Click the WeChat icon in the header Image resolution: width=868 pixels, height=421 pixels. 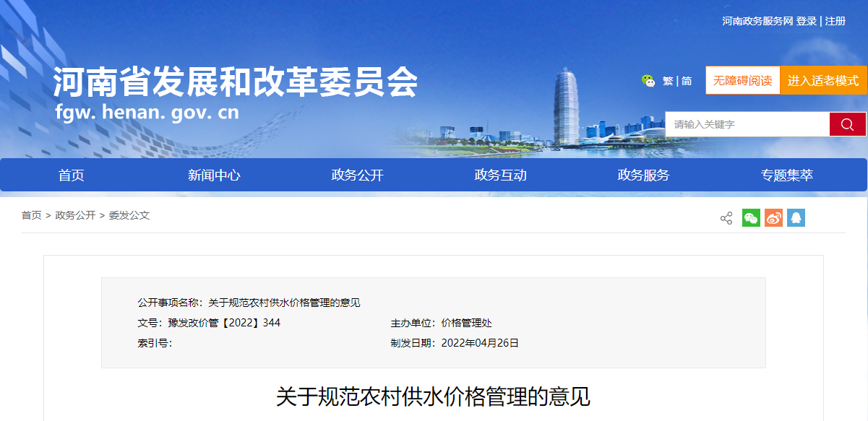click(648, 81)
